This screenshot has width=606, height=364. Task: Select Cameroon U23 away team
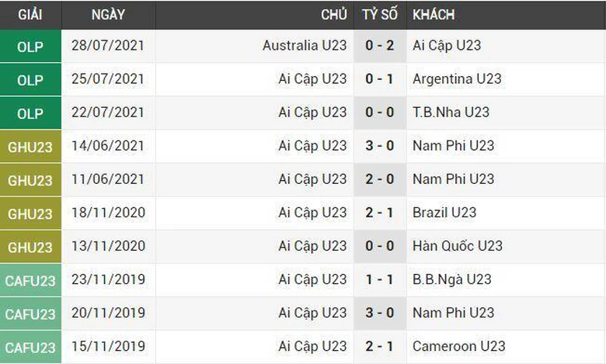458,345
